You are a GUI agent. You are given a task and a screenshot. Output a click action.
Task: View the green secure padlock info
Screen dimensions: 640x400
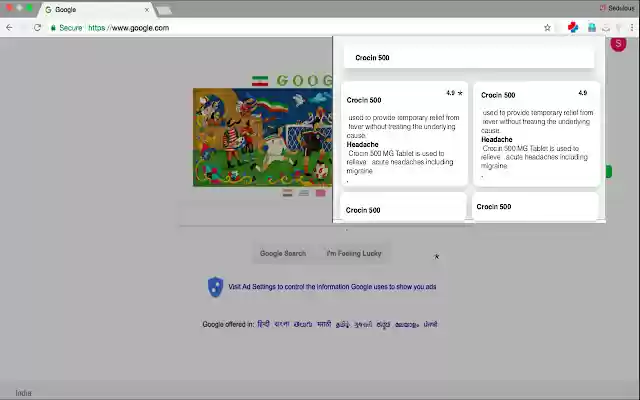pyautogui.click(x=53, y=28)
